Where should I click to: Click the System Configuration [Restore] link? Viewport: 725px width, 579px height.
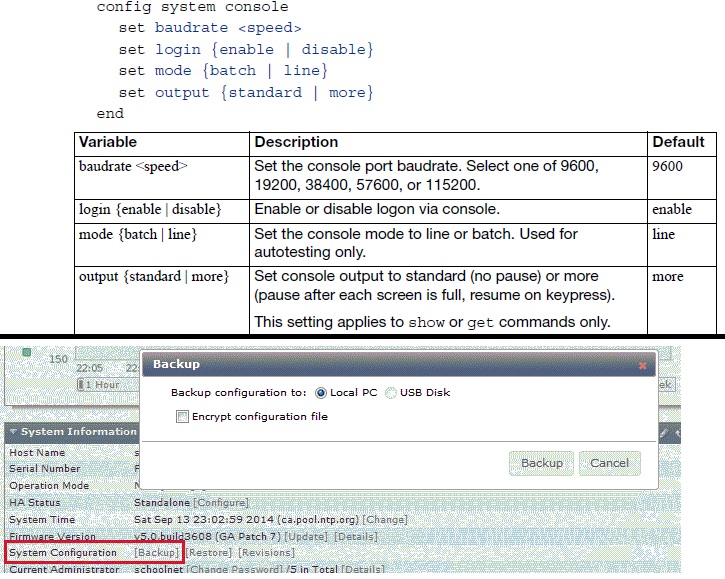209,553
